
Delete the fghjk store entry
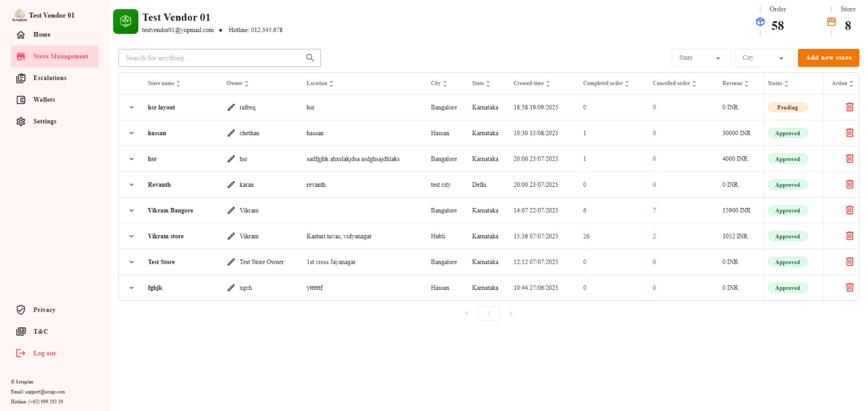850,288
